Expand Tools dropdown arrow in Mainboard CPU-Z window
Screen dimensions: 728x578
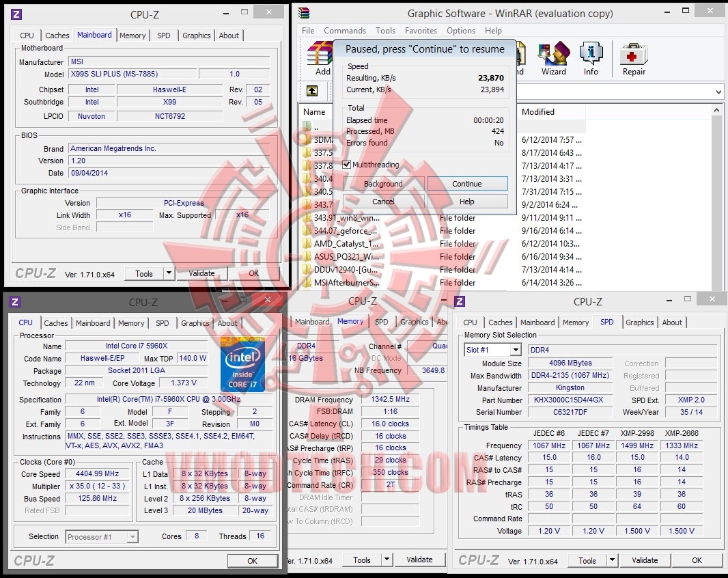[x=169, y=273]
